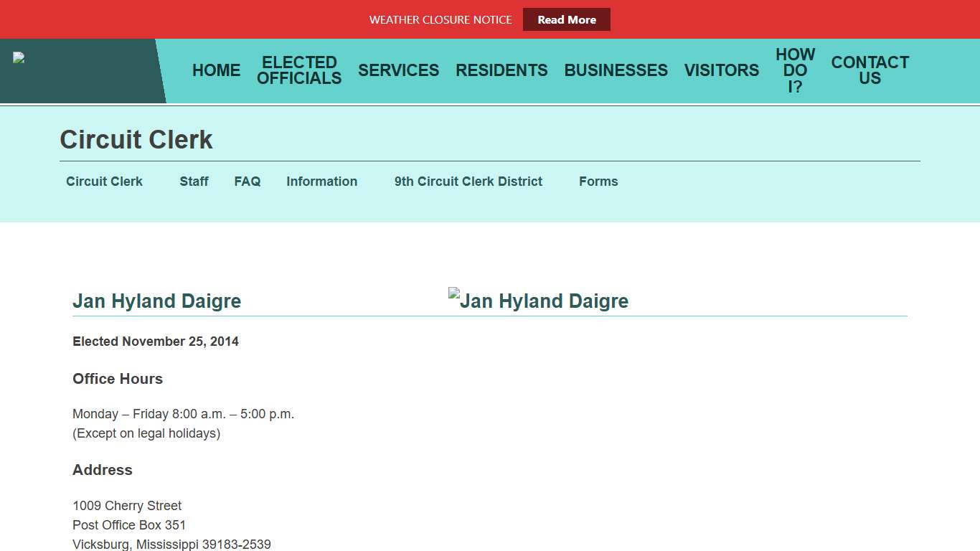Image resolution: width=980 pixels, height=551 pixels.
Task: Select the Circuit Clerk sub-navigation link
Action: pos(104,182)
